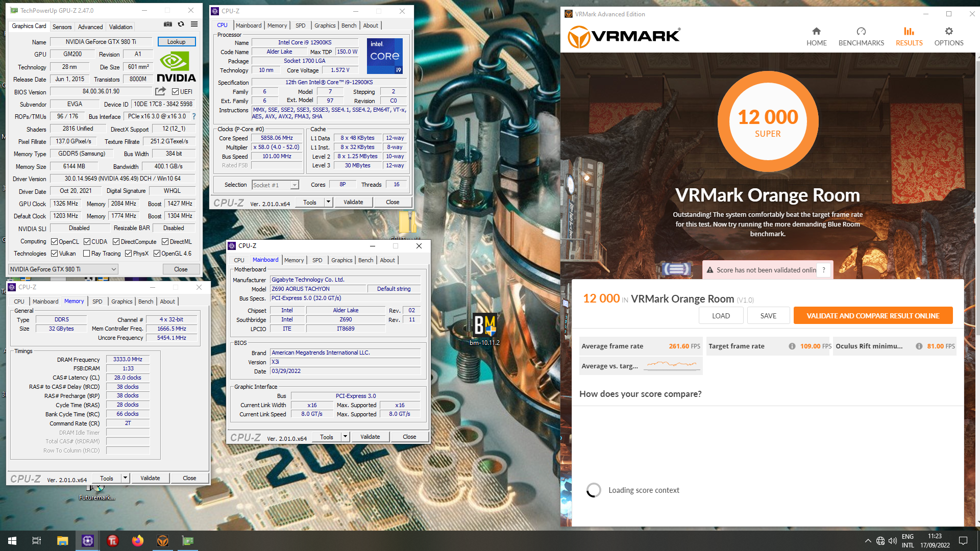
Task: Toggle Ray Tracing checkbox
Action: point(87,254)
